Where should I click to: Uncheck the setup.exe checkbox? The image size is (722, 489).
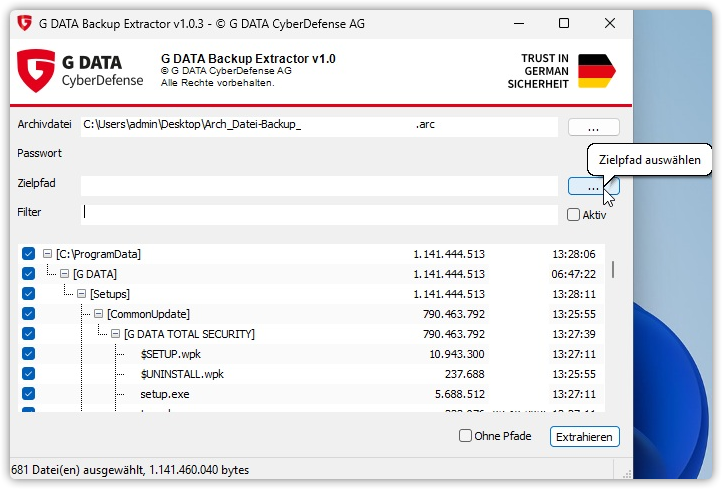point(28,394)
